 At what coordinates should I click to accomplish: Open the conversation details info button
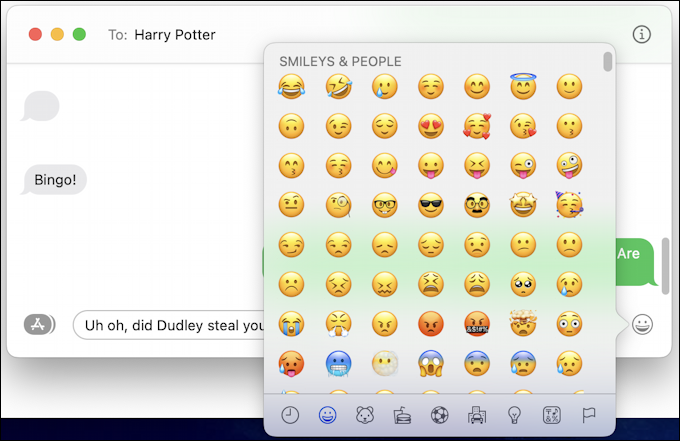641,34
